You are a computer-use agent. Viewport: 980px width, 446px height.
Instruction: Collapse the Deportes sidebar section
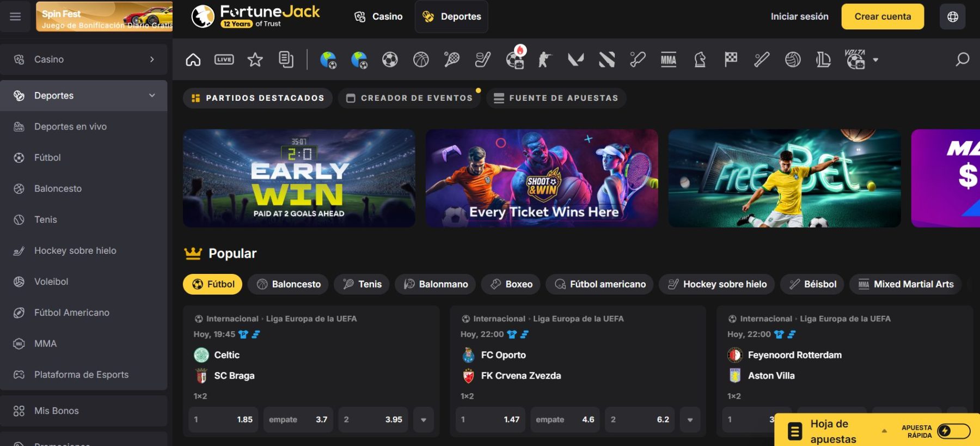coord(152,96)
